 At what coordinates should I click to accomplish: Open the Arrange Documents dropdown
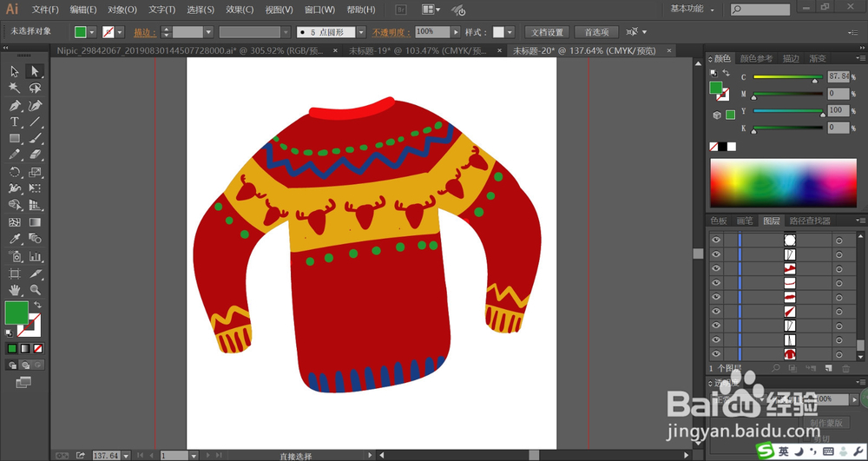[431, 10]
